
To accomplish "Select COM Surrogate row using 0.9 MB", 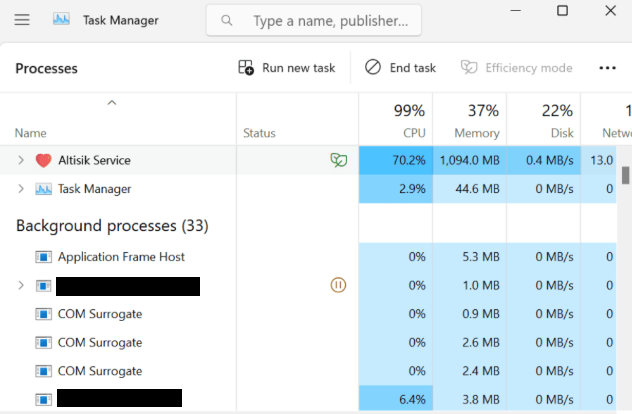I will point(100,314).
